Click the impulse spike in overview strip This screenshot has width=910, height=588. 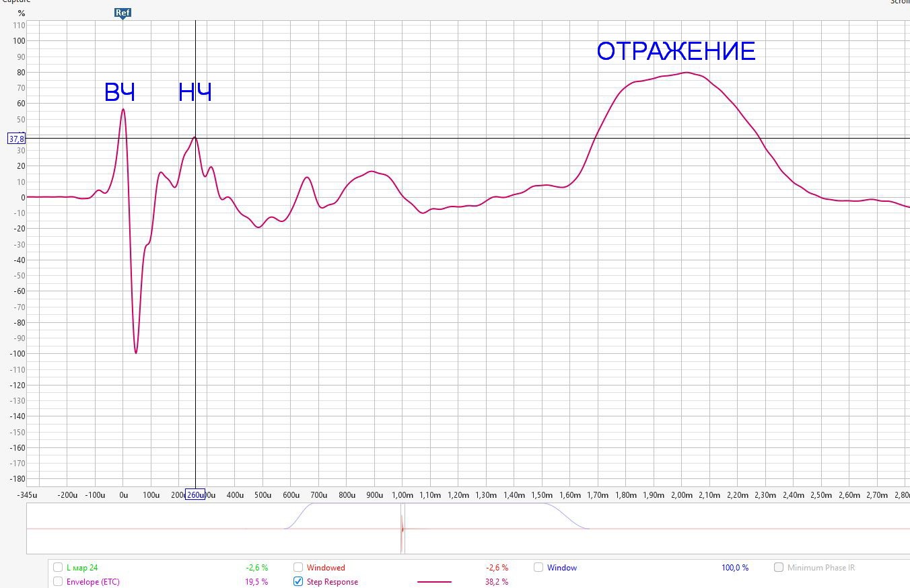click(x=402, y=529)
